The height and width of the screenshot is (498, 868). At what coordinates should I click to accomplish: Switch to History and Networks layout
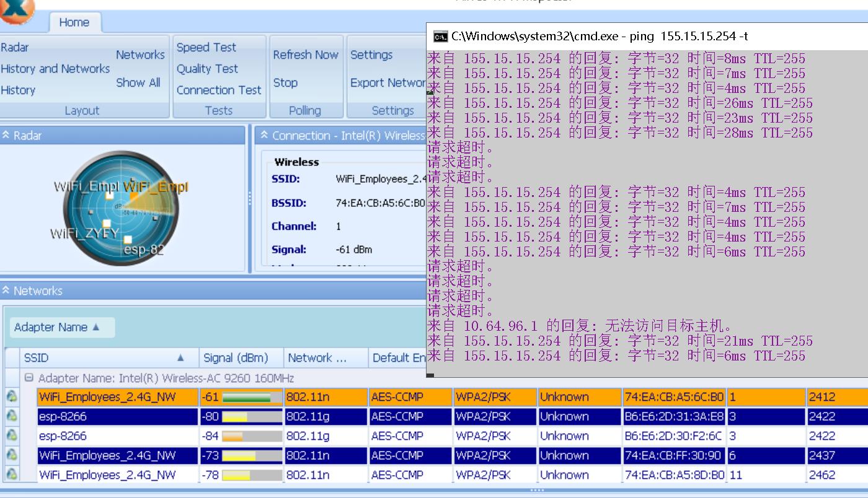click(55, 69)
